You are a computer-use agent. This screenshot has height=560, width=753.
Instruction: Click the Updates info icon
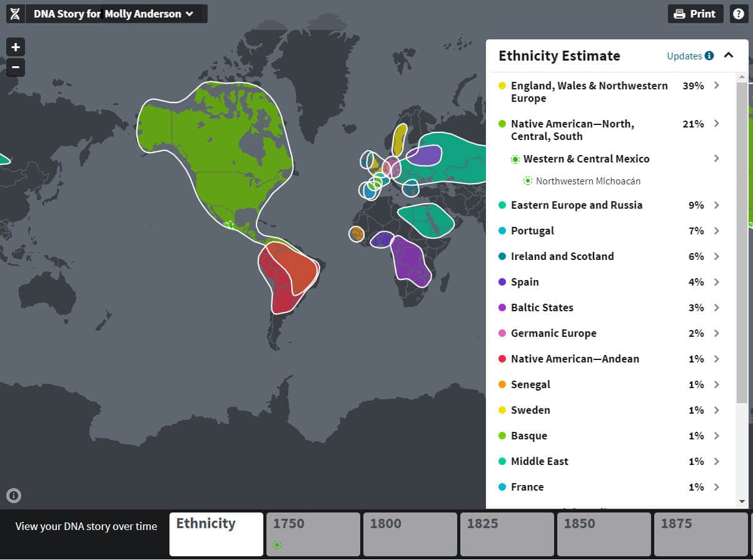pyautogui.click(x=709, y=56)
